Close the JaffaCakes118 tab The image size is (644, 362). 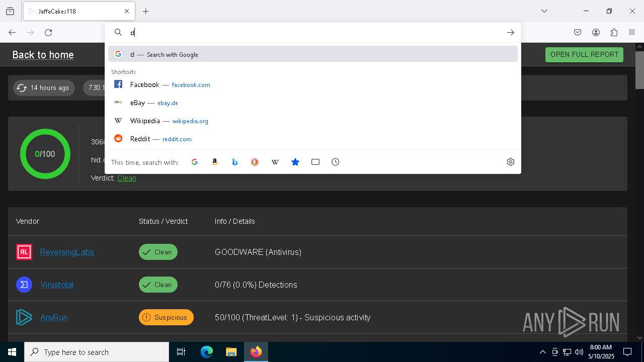coord(127,11)
